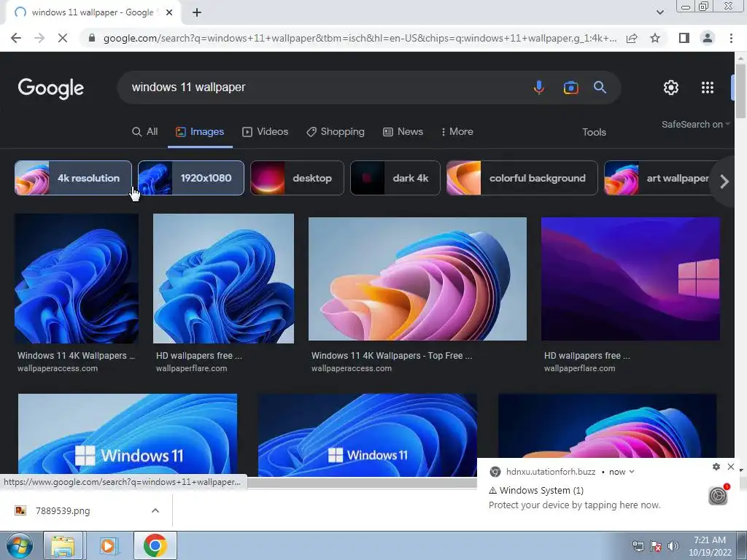Select the Images tab
The image size is (747, 560).
coord(200,132)
